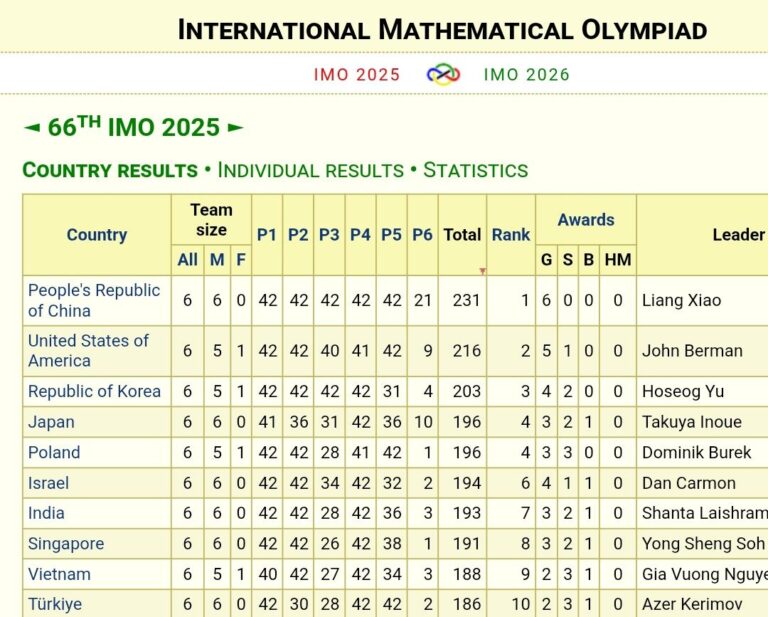Go to next IMO using right arrow
This screenshot has height=617, width=768.
[235, 128]
